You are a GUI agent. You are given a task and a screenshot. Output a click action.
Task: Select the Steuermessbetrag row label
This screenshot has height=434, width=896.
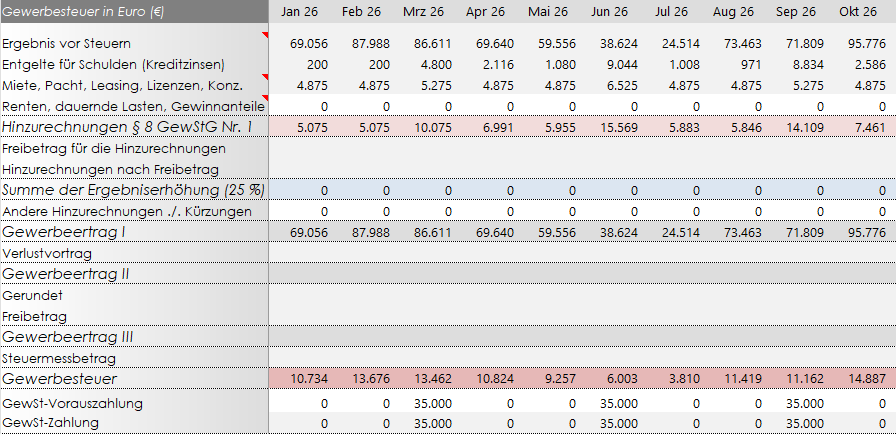[x=59, y=357]
